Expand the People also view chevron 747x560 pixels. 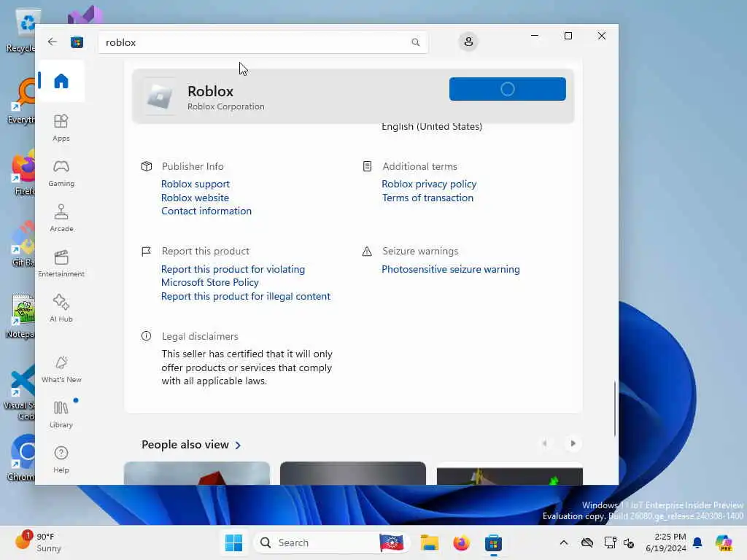239,446
